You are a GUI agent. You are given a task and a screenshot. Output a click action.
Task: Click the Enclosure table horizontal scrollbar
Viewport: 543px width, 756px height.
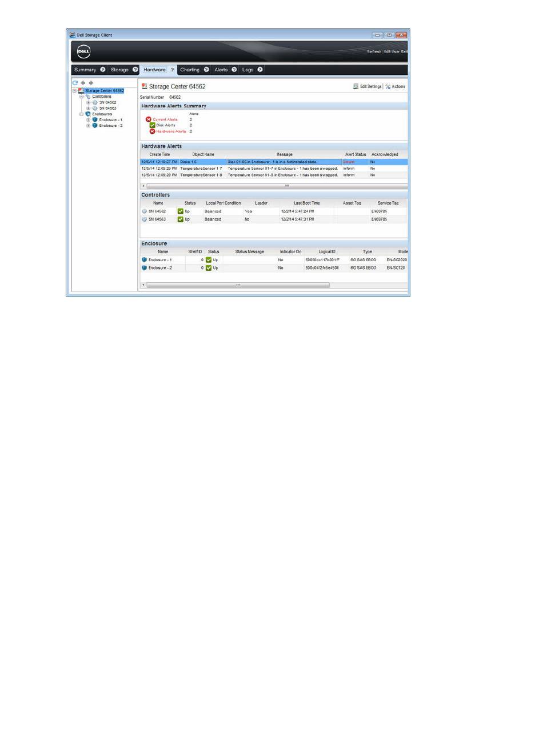(x=238, y=285)
